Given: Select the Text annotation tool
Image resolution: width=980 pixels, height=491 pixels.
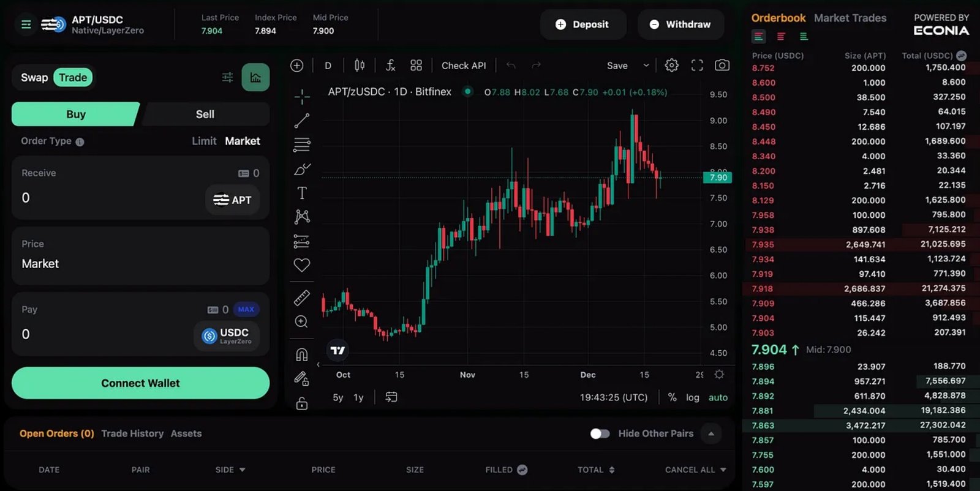Looking at the screenshot, I should tap(302, 193).
